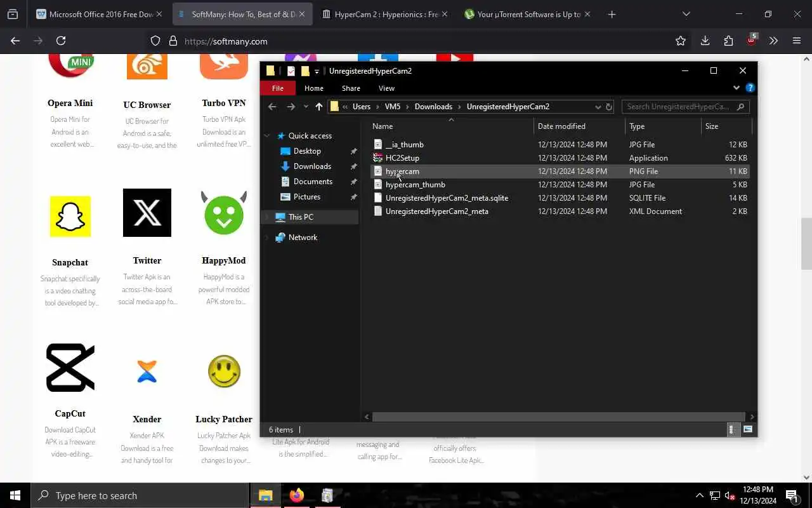Open Twitter X app icon
812x508 pixels.
(x=147, y=213)
